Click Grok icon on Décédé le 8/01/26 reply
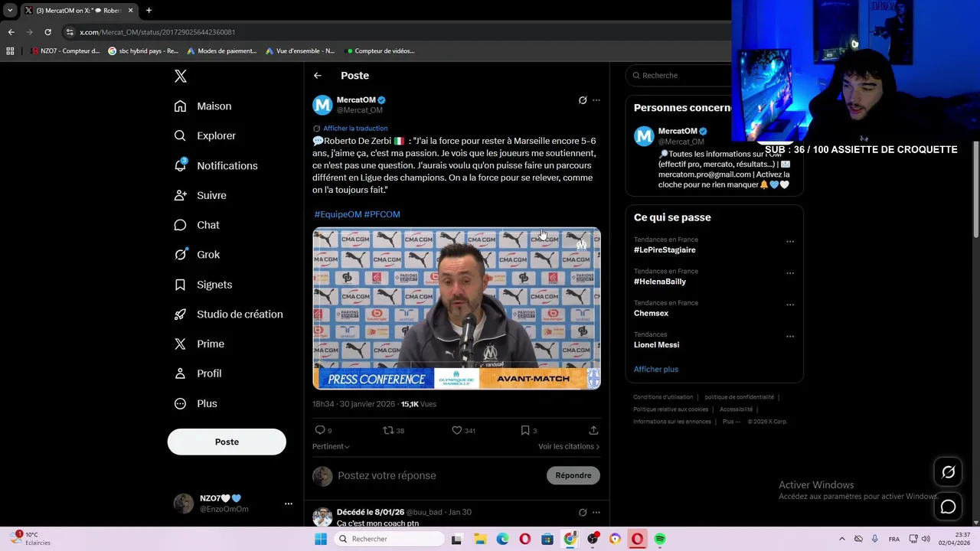This screenshot has width=980, height=551. (x=583, y=512)
